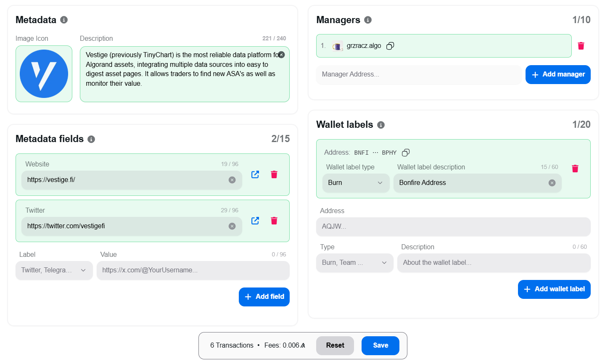The width and height of the screenshot is (605, 364).
Task: Click the Managers 1/10 counter
Action: (581, 20)
